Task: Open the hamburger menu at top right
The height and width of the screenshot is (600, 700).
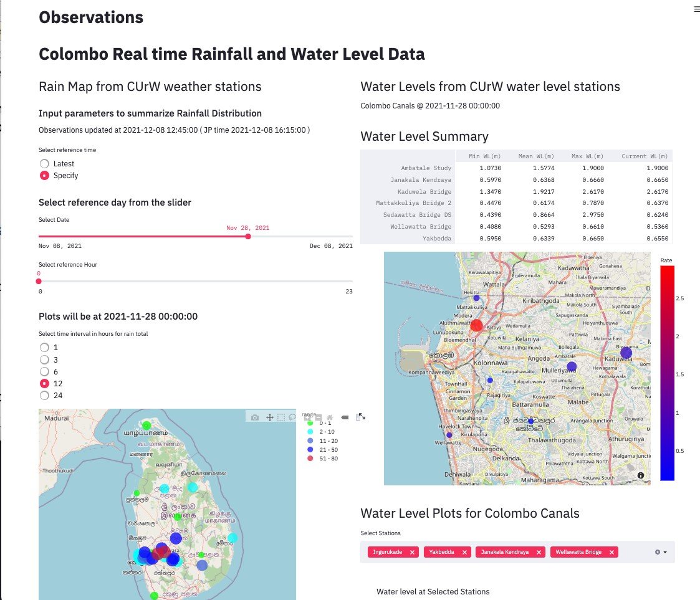Action: [696, 9]
